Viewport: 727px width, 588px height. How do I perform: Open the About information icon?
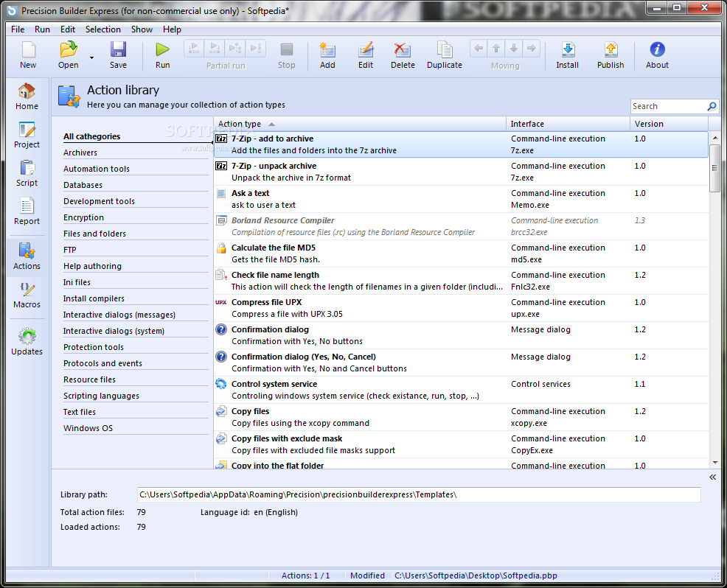657,55
